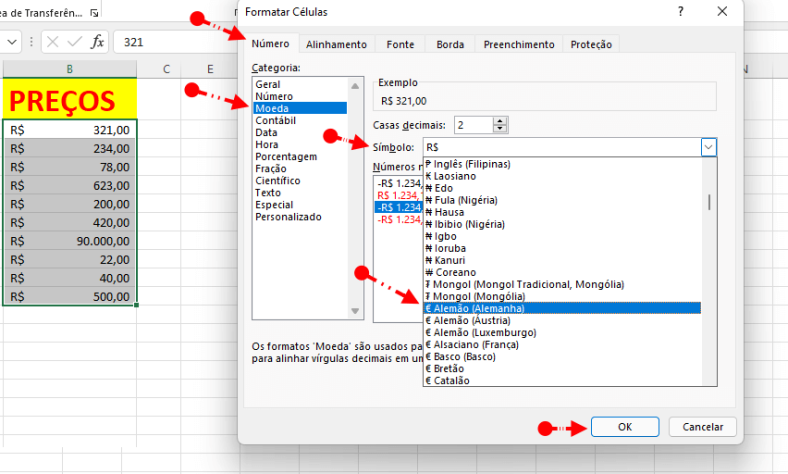Screen dimensions: 788x474
Task: Click column E header in spreadsheet
Action: 210,69
